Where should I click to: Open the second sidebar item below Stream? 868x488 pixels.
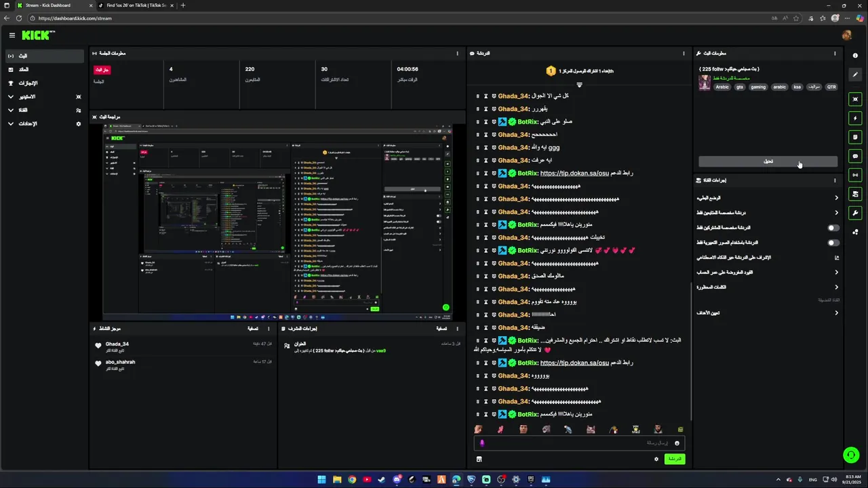tap(44, 70)
